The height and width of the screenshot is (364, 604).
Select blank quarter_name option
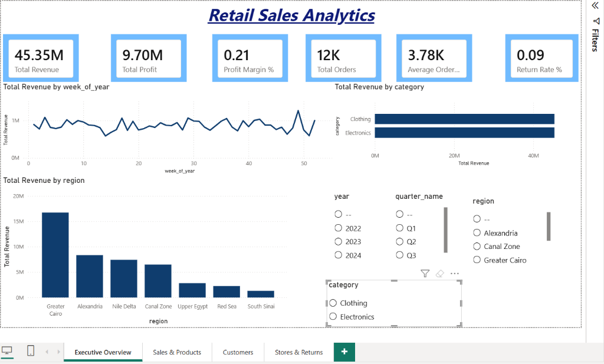(399, 214)
